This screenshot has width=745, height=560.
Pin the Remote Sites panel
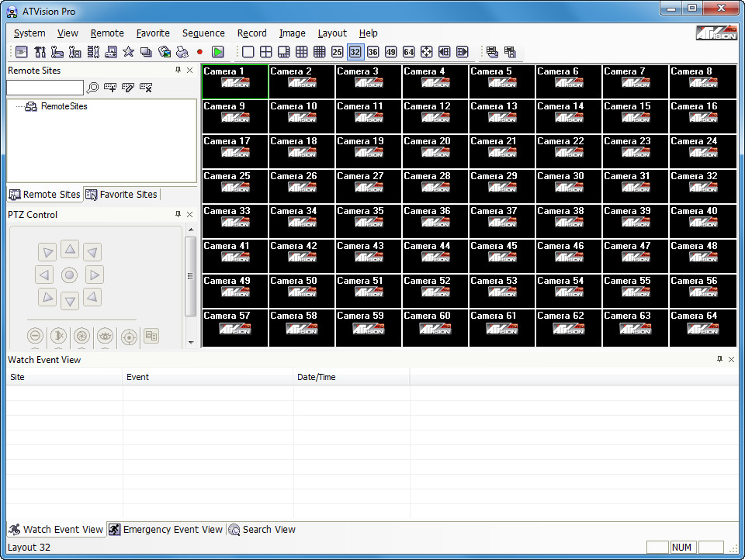coord(177,70)
